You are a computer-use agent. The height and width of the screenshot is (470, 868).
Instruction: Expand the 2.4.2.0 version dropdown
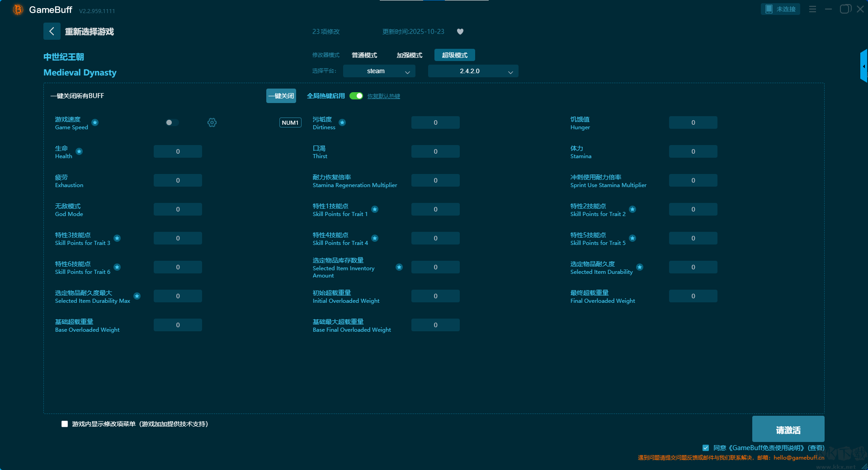pyautogui.click(x=473, y=71)
